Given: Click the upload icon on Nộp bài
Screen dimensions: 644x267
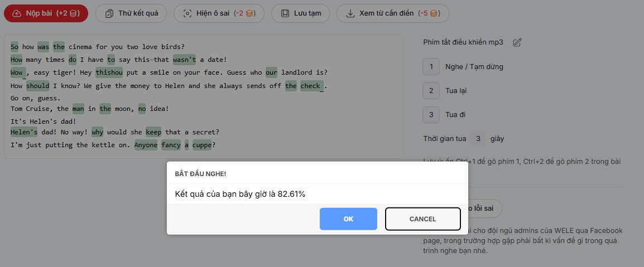Looking at the screenshot, I should point(16,13).
